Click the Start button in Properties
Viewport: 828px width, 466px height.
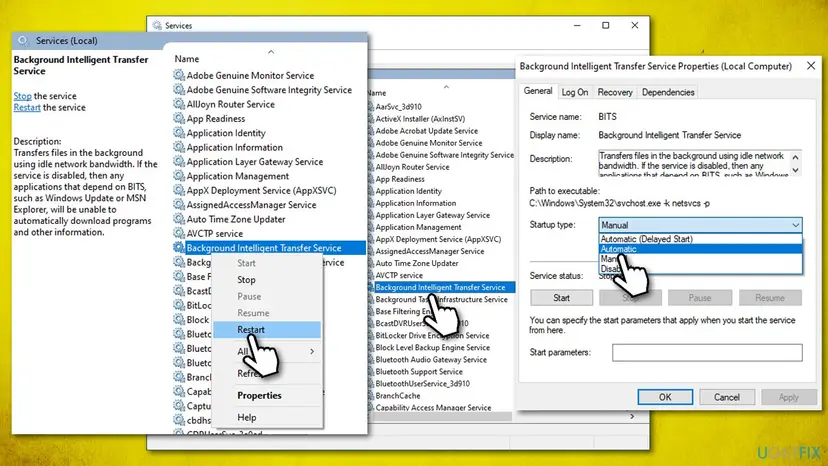point(561,298)
